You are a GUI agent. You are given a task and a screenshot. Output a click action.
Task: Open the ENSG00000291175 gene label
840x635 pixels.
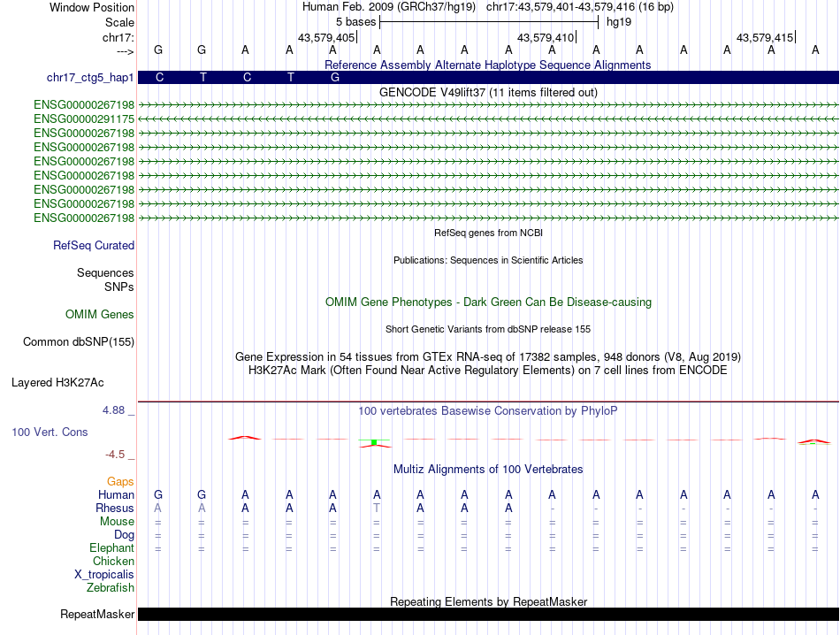pos(84,119)
